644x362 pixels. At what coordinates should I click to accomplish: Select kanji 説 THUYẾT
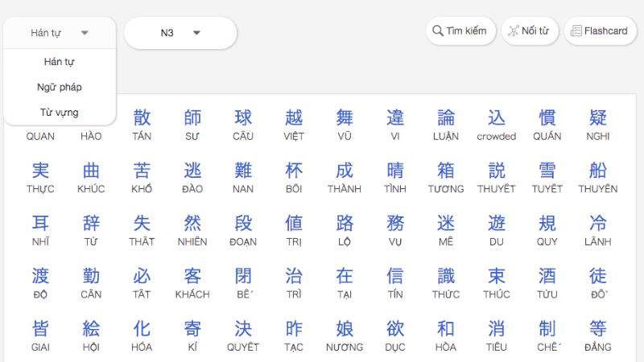(x=497, y=178)
